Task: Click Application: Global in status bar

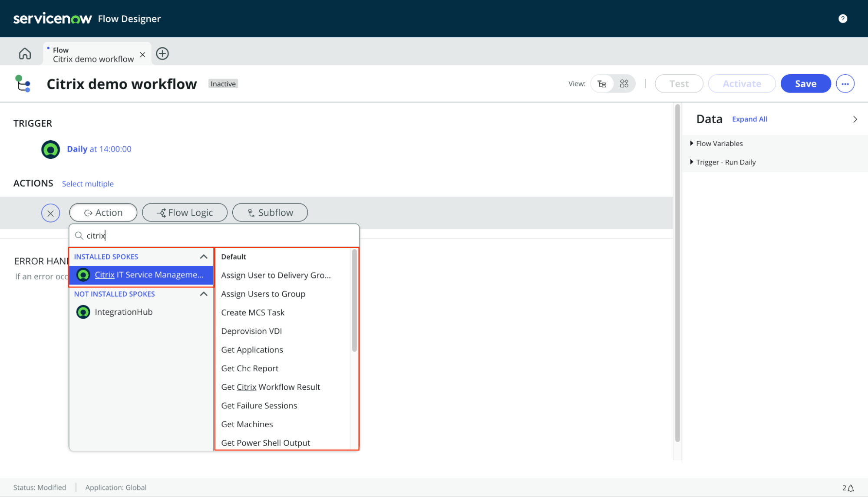Action: click(x=116, y=487)
